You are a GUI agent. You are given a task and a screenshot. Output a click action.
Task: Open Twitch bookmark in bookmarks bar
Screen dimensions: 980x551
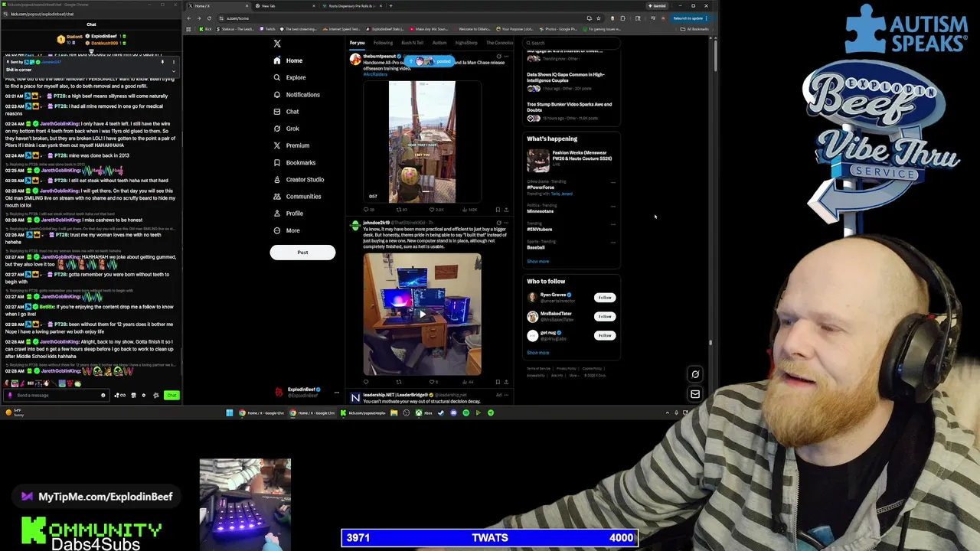[268, 29]
